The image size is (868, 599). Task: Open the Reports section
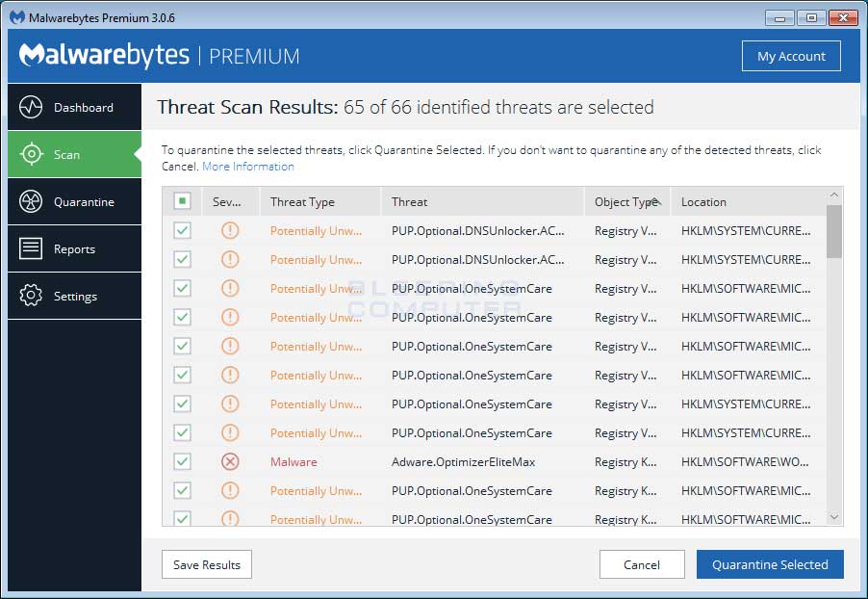[75, 248]
